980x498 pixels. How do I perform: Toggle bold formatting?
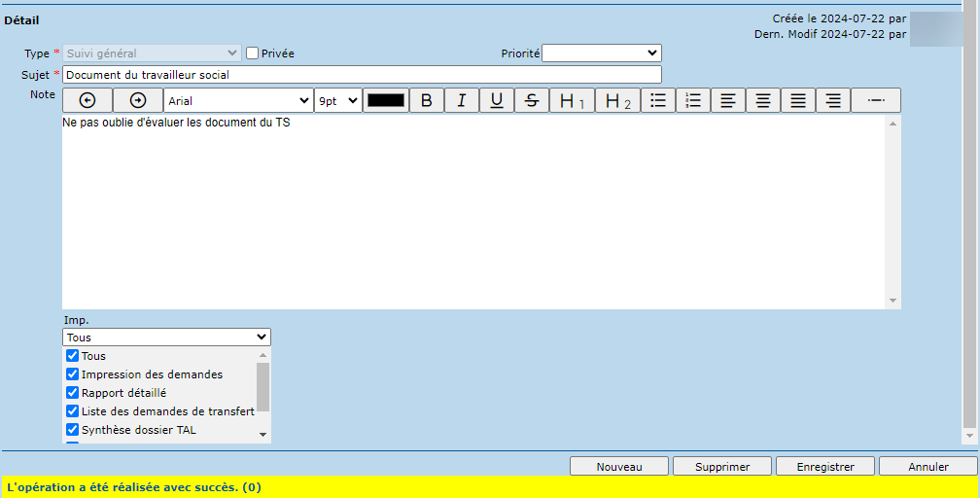point(426,100)
